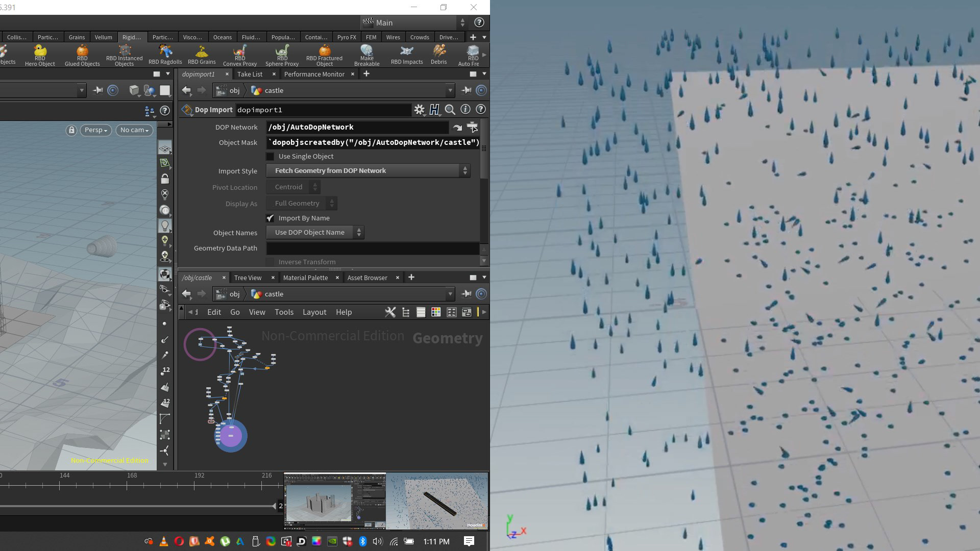Viewport: 980px width, 551px height.
Task: Click the RBD Glued Objects shelf tool
Action: tap(82, 55)
